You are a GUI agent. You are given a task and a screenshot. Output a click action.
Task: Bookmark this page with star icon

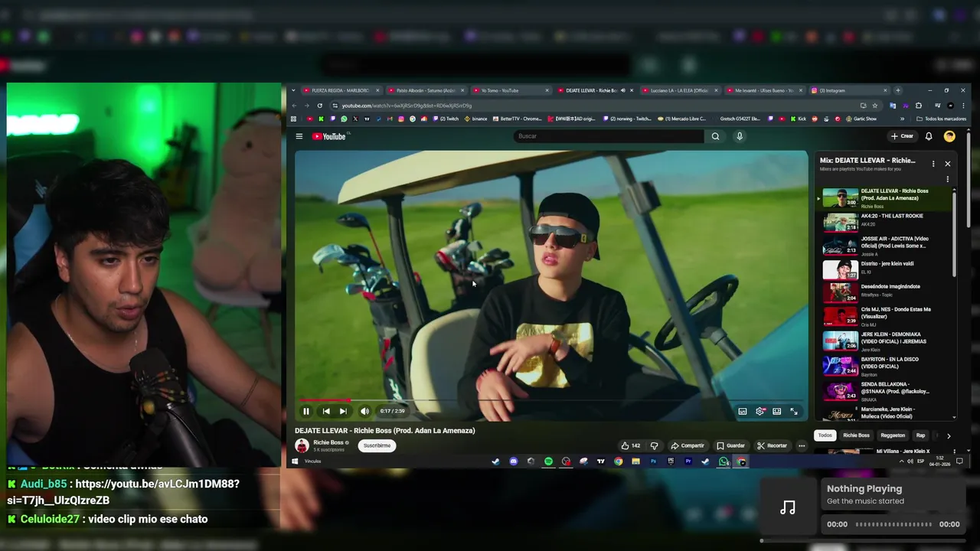[x=875, y=106]
